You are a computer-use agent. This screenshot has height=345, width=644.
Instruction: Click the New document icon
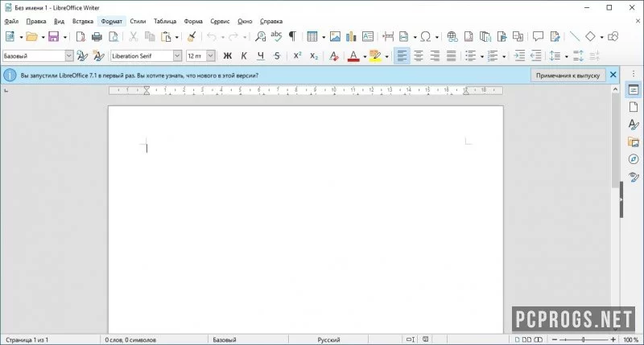coord(10,36)
